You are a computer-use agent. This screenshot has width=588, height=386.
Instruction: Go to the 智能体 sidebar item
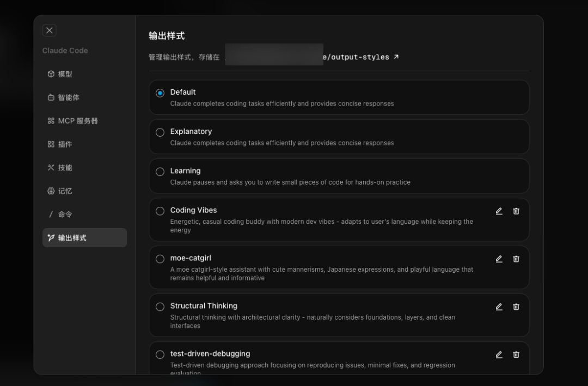(68, 97)
